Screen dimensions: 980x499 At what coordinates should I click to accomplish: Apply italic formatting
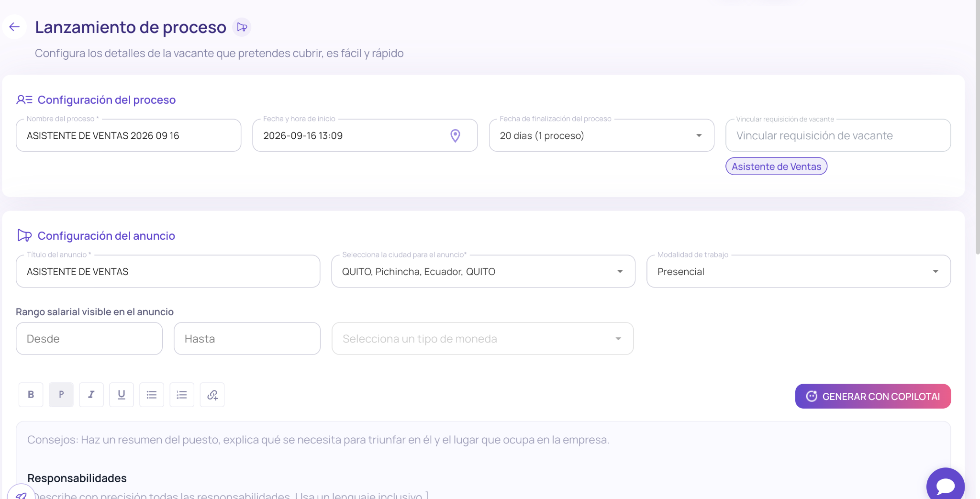click(91, 395)
